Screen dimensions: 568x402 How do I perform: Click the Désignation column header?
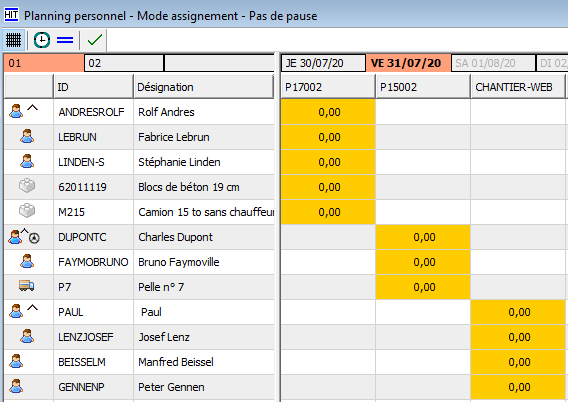pos(204,87)
